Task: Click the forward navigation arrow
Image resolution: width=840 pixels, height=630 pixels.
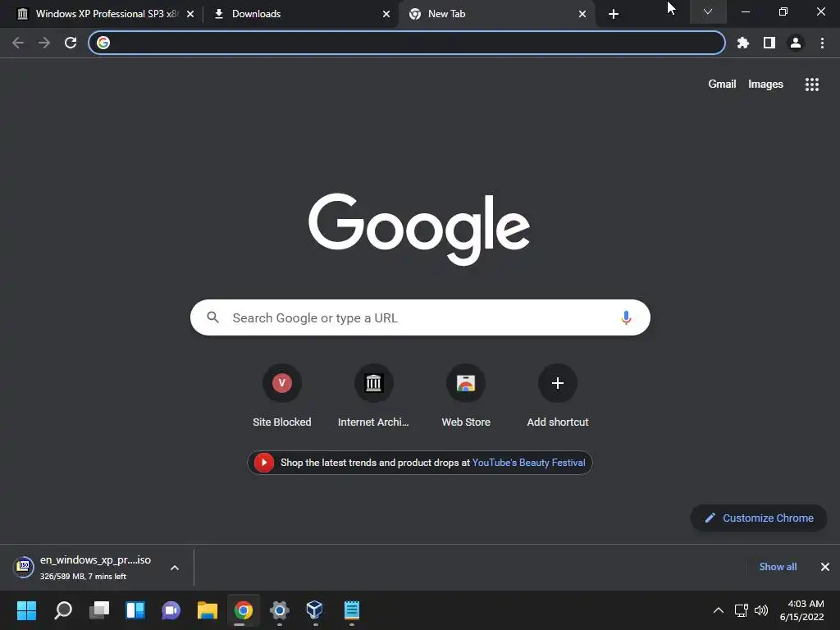Action: 44,43
